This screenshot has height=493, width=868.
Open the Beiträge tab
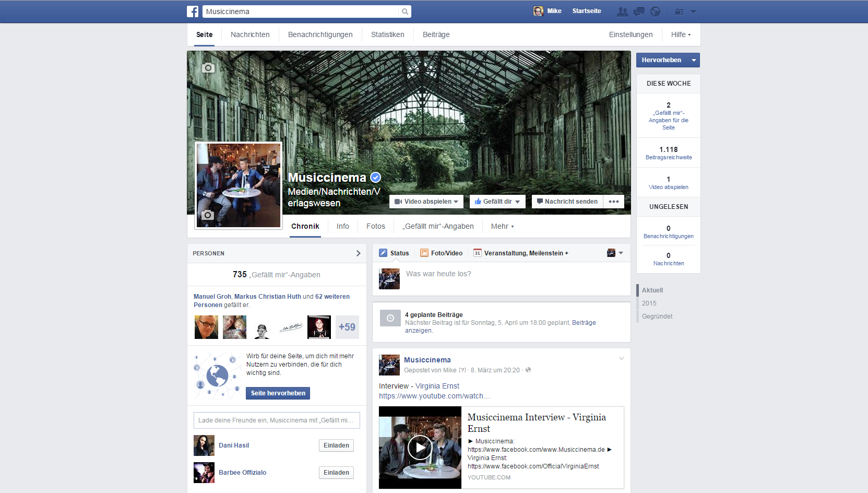[436, 34]
